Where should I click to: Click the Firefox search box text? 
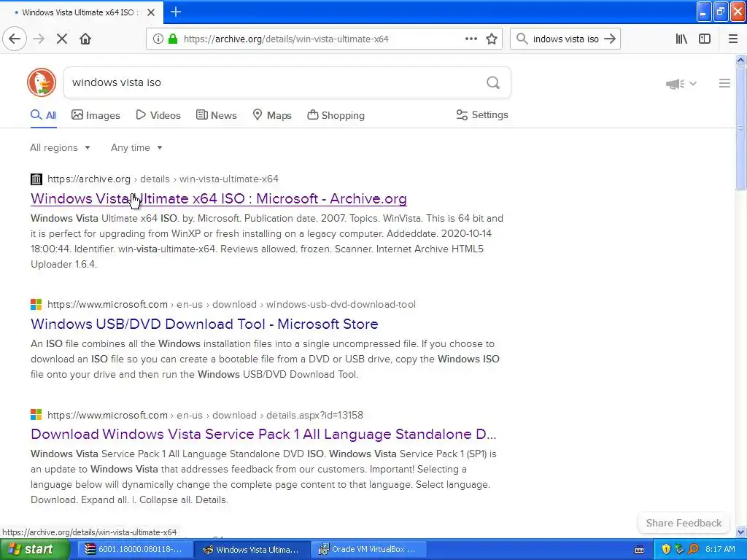[x=565, y=39]
